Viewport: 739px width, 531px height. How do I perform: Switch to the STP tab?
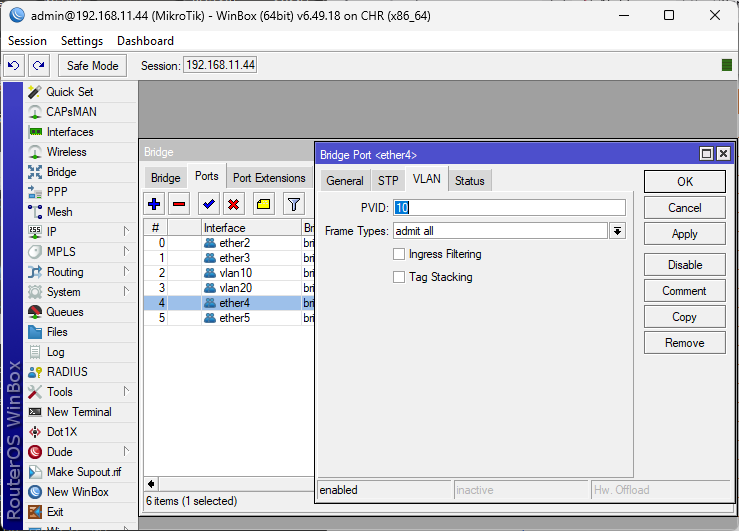[387, 181]
